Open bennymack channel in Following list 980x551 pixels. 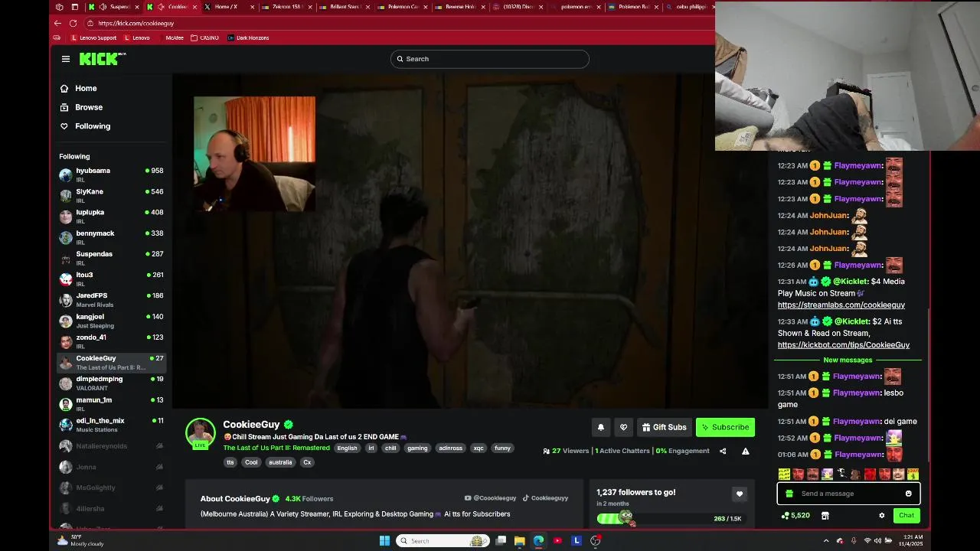point(112,237)
